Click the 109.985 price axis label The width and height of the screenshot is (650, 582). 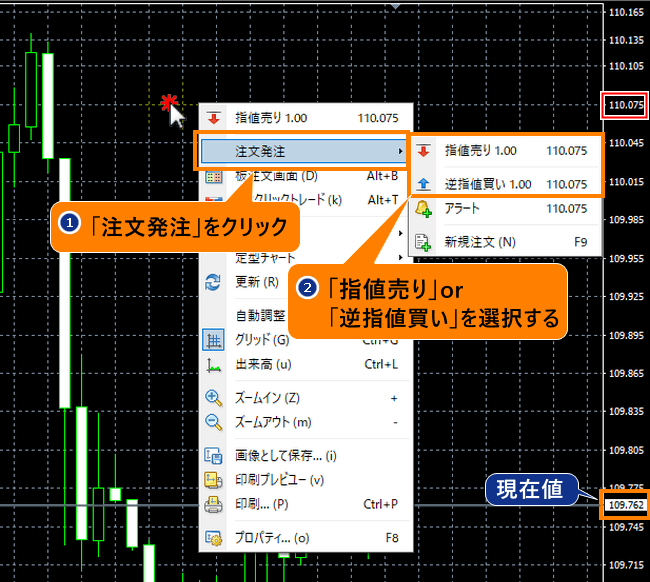626,220
